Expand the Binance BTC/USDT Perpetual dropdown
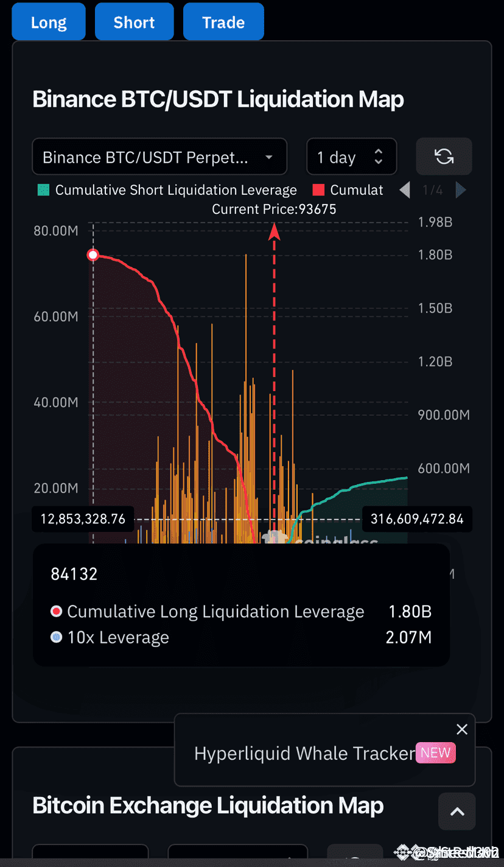Image resolution: width=504 pixels, height=867 pixels. (159, 157)
